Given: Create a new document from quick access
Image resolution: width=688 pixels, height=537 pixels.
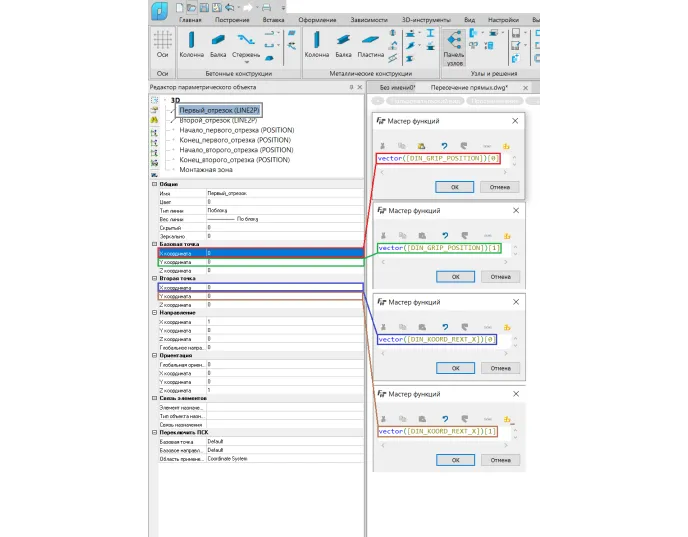Looking at the screenshot, I should point(179,7).
